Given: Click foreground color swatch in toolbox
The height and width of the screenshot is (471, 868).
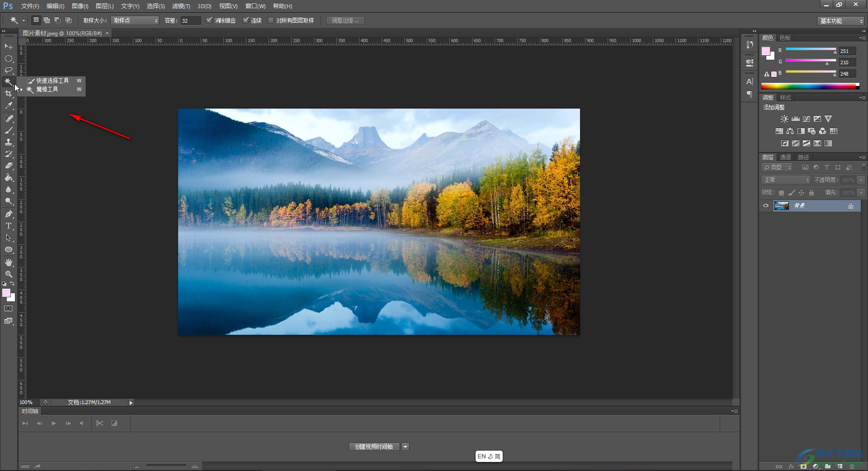Looking at the screenshot, I should click(x=6, y=293).
